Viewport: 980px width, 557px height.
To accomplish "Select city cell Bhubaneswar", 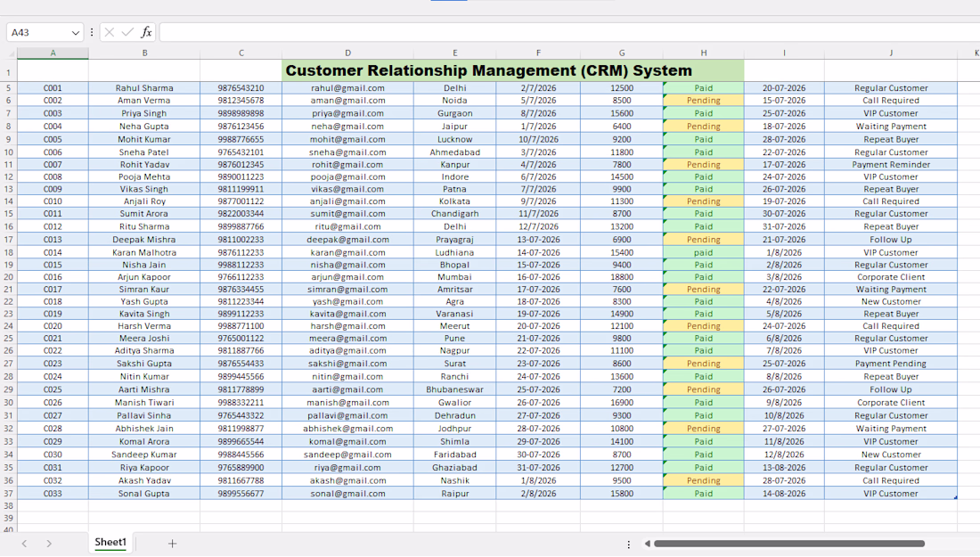I will click(455, 389).
